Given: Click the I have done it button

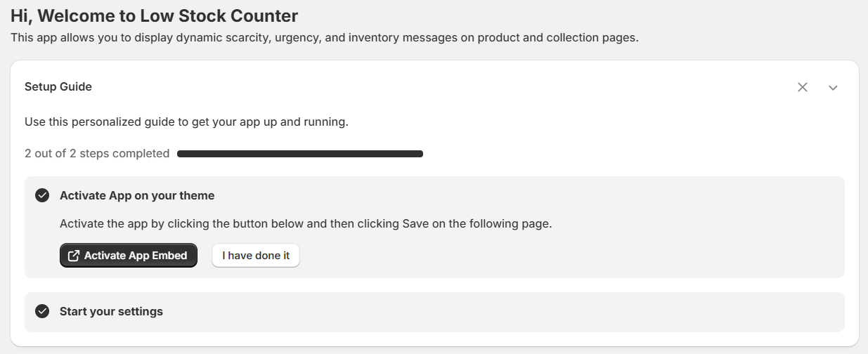Looking at the screenshot, I should (256, 256).
